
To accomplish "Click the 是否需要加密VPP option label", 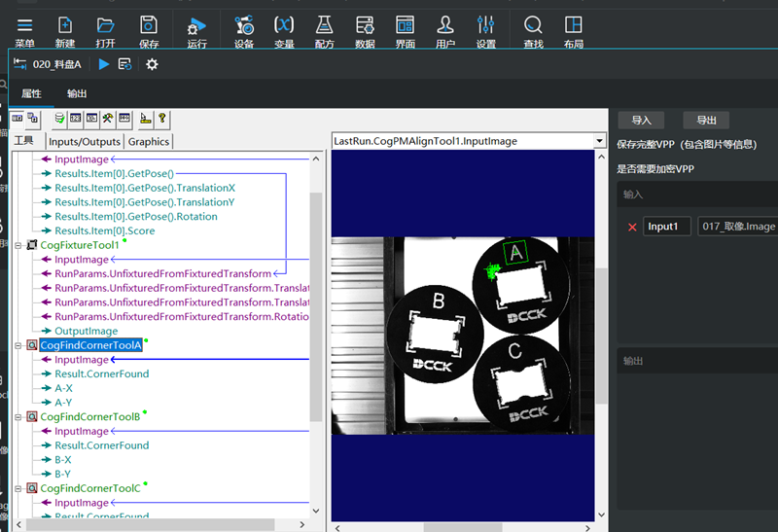I will tap(654, 168).
